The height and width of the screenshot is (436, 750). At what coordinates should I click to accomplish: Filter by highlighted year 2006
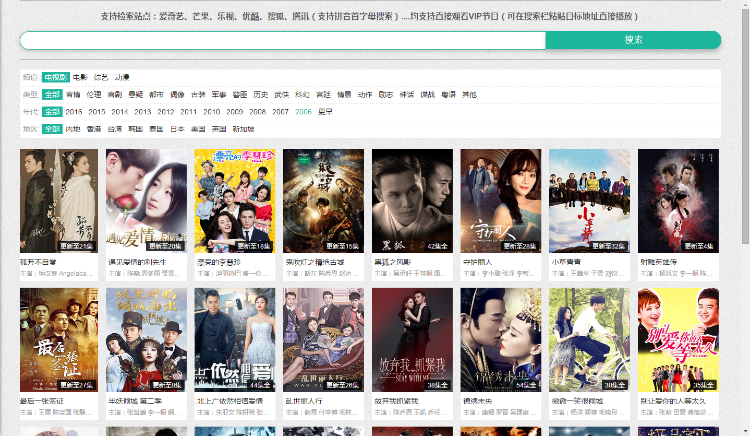click(x=303, y=112)
